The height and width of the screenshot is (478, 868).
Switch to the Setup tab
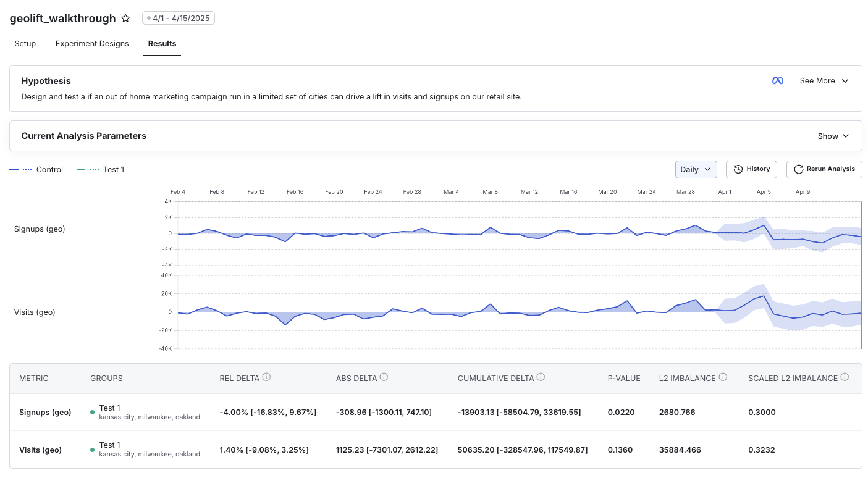coord(25,43)
